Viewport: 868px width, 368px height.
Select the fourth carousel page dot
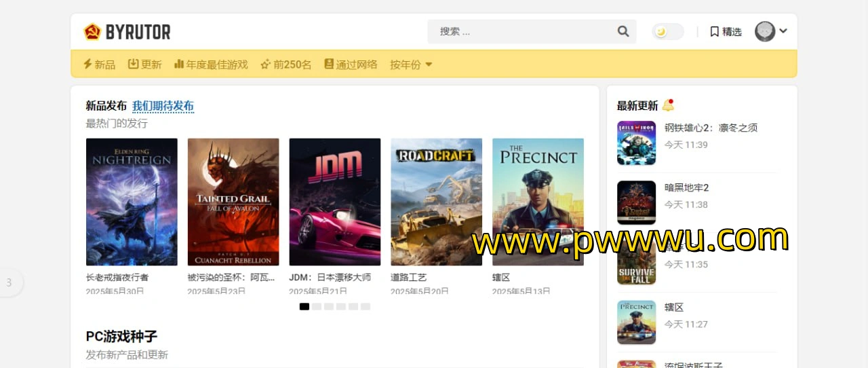click(341, 307)
